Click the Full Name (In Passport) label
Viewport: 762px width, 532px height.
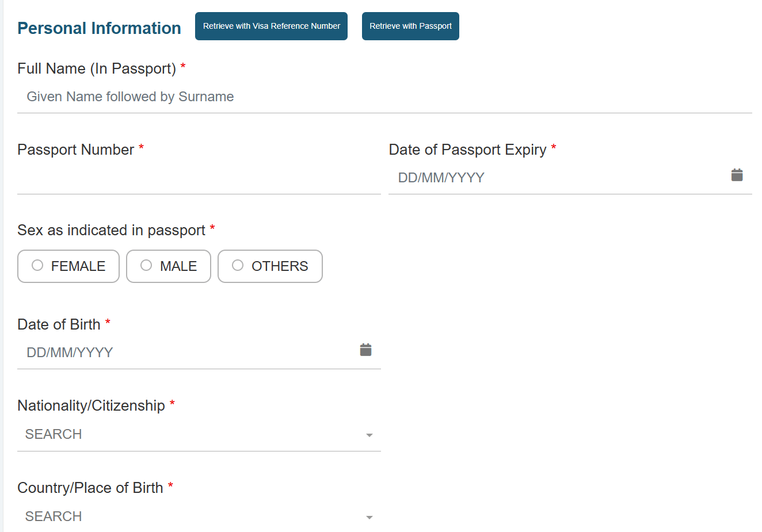click(97, 69)
